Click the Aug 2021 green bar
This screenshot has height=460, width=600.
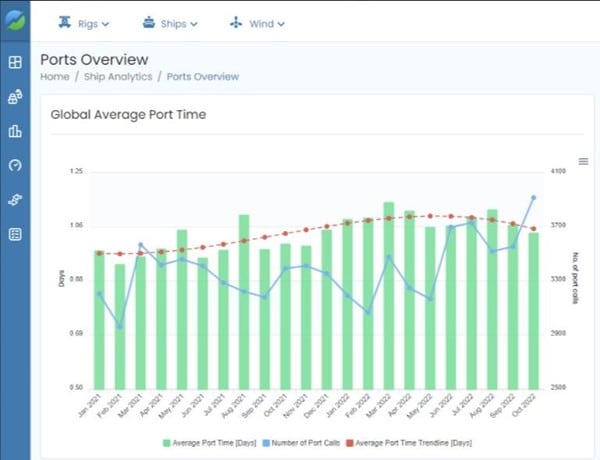click(x=243, y=305)
